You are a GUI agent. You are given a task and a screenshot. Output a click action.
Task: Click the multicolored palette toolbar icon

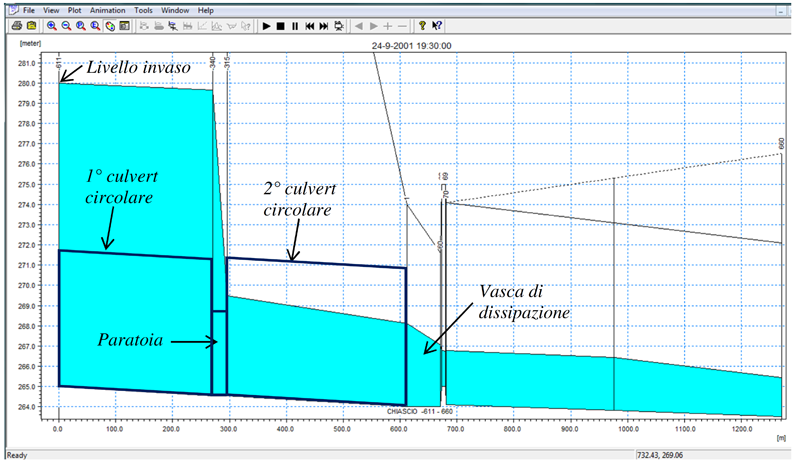point(110,25)
